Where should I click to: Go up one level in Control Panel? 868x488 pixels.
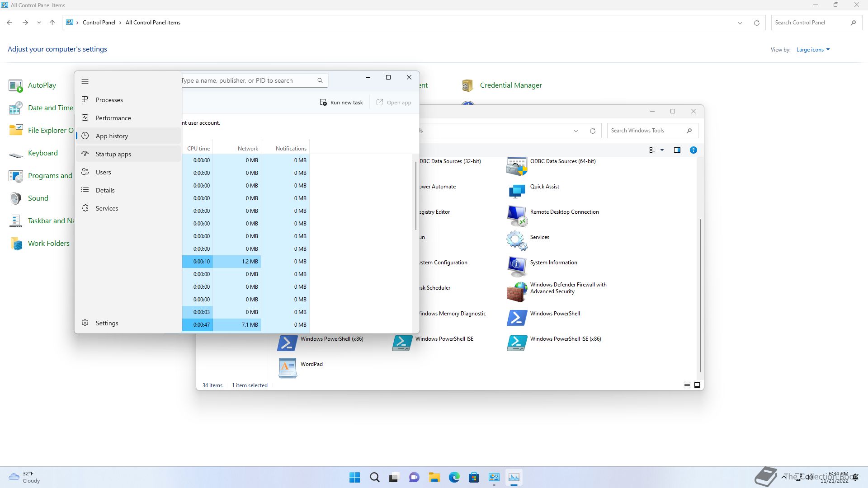click(x=52, y=23)
